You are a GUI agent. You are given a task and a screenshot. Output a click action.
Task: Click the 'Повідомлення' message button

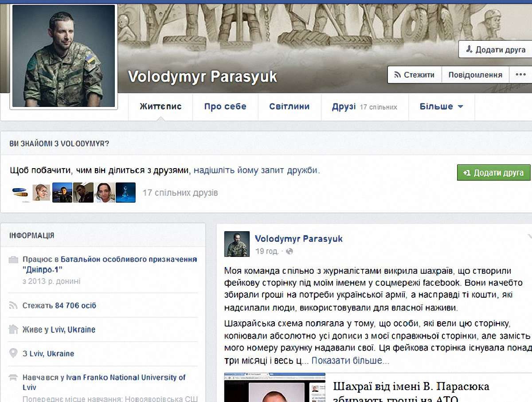click(x=475, y=75)
